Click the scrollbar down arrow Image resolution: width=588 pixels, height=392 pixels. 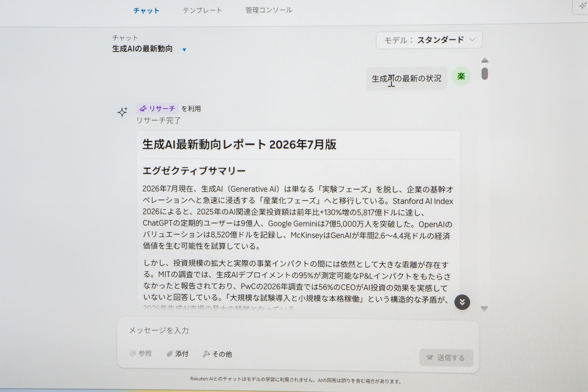point(484,309)
